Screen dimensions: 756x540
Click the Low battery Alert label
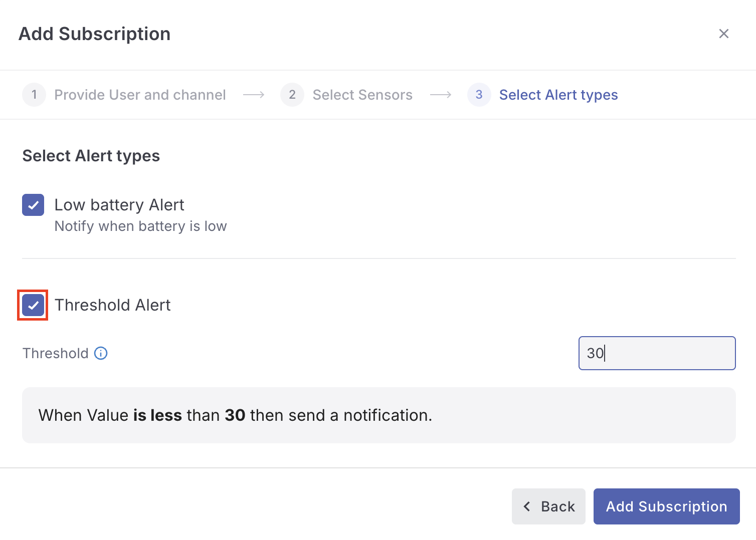pyautogui.click(x=119, y=205)
